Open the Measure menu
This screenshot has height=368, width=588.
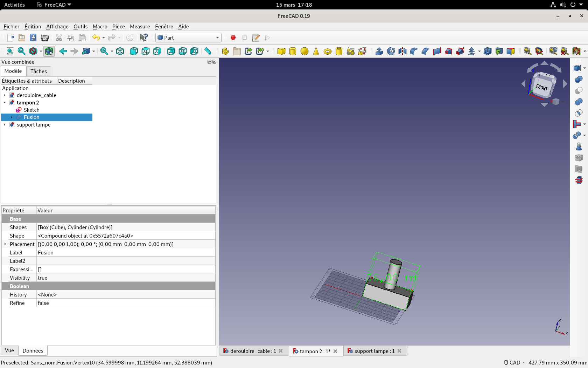click(140, 27)
